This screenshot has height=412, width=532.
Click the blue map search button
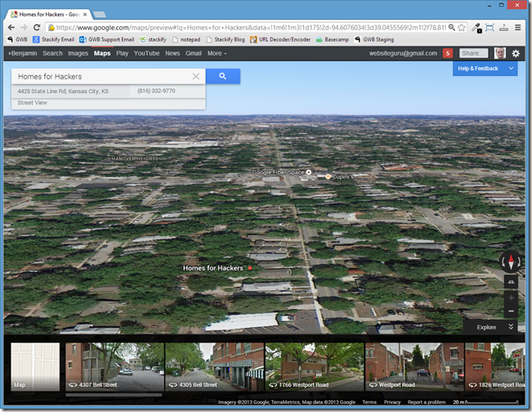point(223,76)
